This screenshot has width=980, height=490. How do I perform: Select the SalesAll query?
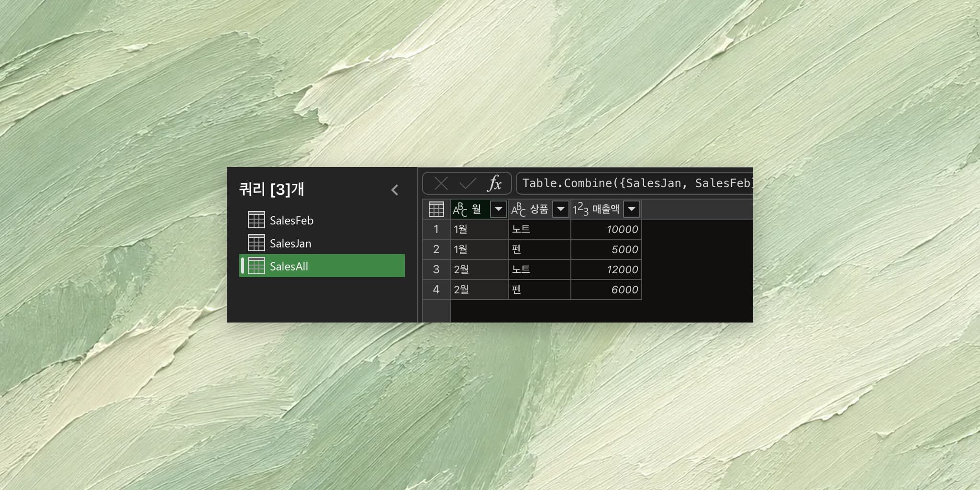point(322,266)
